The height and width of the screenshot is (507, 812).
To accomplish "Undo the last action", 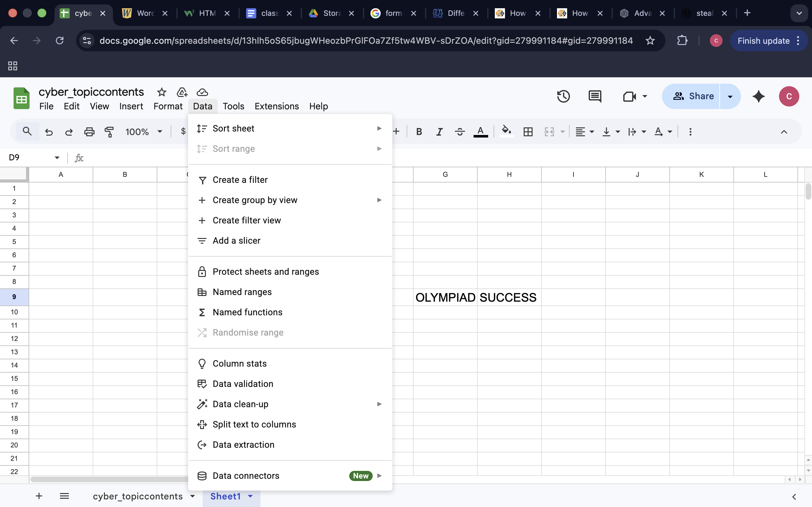I will tap(49, 132).
